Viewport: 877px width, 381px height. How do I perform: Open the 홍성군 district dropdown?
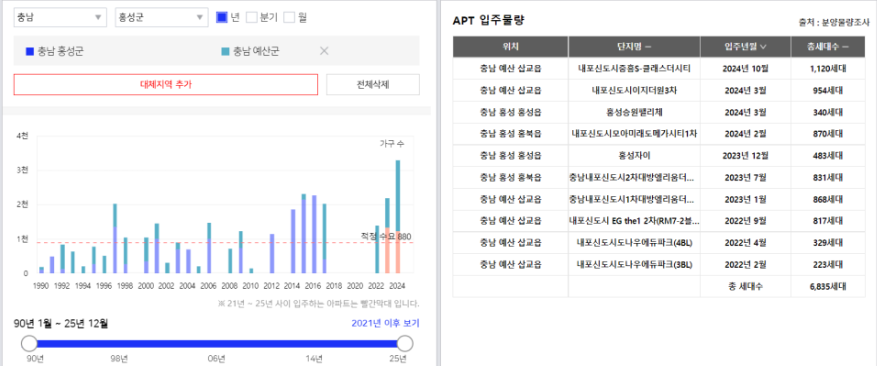click(x=161, y=17)
